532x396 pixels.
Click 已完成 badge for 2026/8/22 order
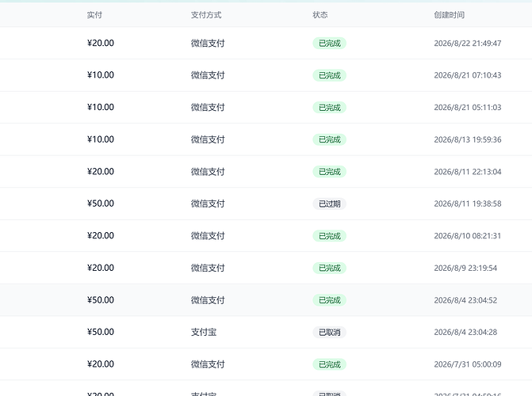tap(330, 43)
